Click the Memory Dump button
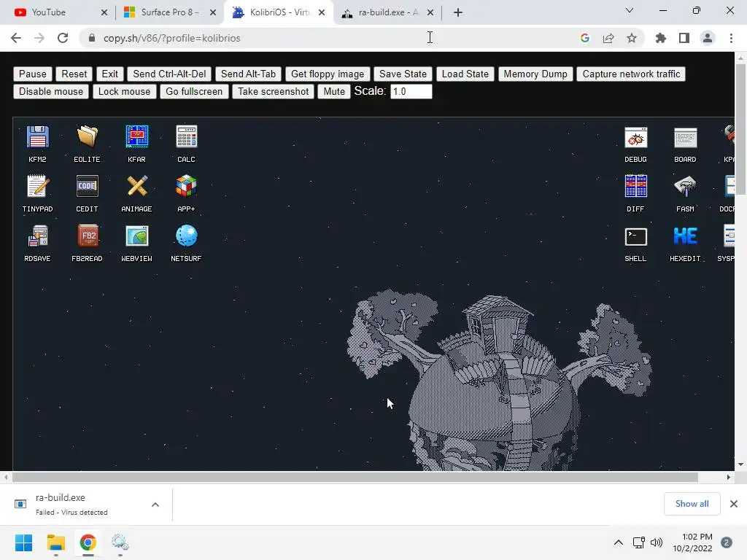The width and height of the screenshot is (747, 560). [535, 74]
